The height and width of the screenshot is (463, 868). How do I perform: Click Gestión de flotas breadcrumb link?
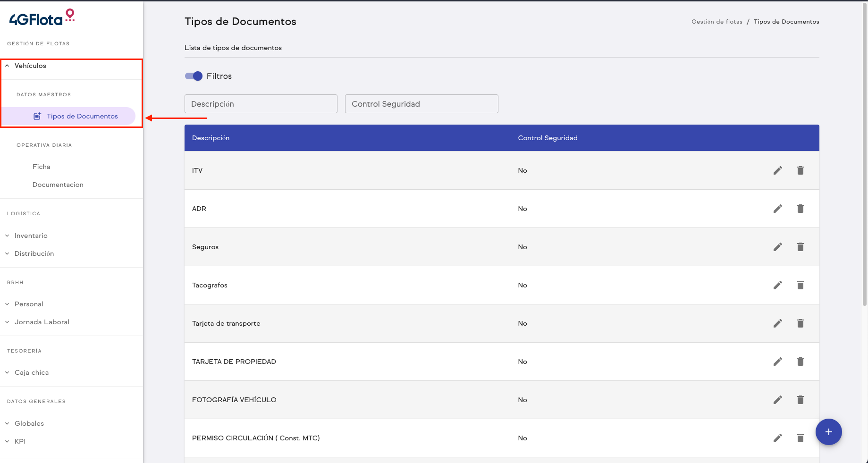pyautogui.click(x=716, y=22)
